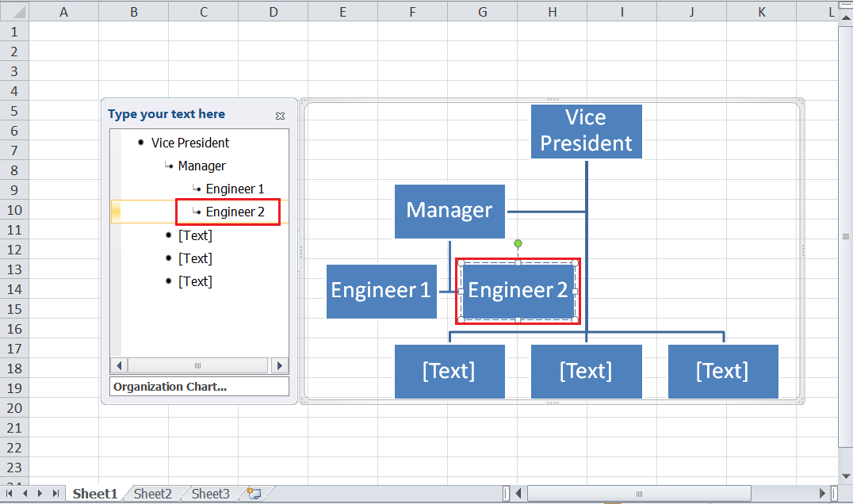The height and width of the screenshot is (504, 853).
Task: Select the rightmost bottom [Text] shape in the chart
Action: coord(723,372)
